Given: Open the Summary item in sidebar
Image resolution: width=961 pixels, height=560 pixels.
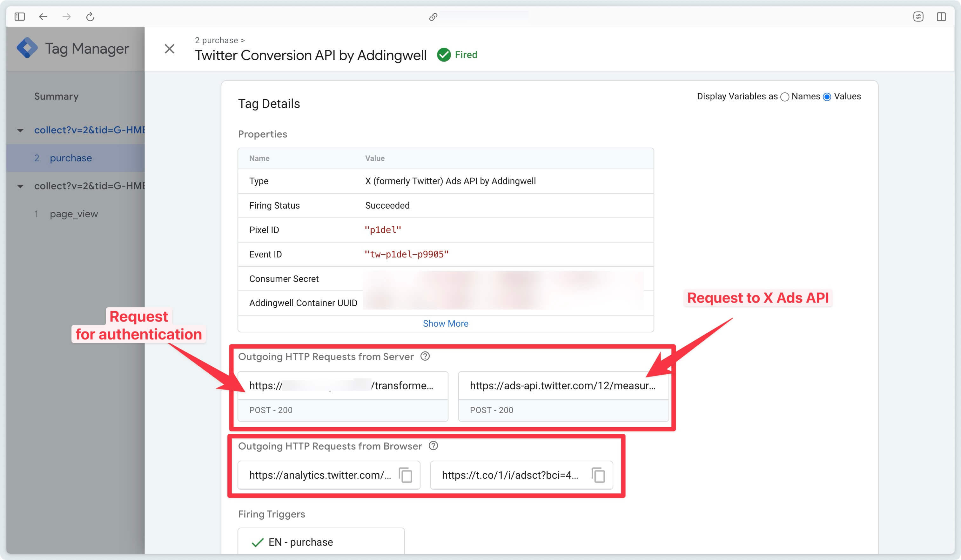Looking at the screenshot, I should coord(57,96).
